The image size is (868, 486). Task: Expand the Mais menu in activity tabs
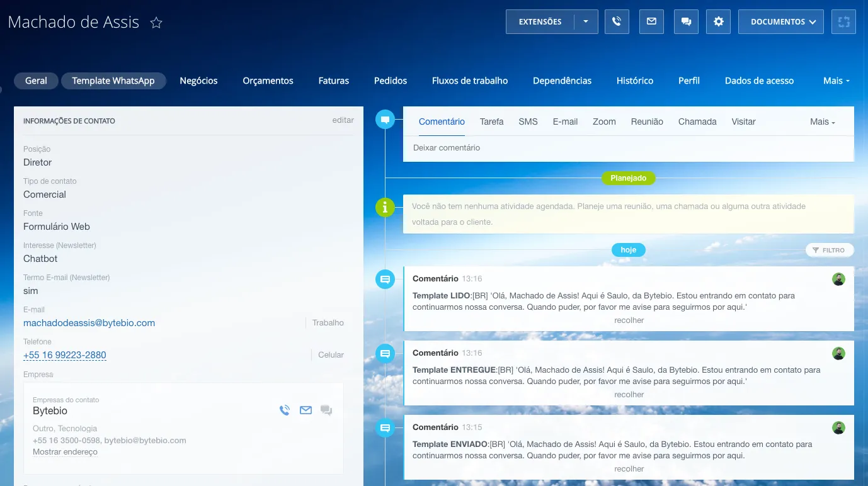(x=823, y=121)
